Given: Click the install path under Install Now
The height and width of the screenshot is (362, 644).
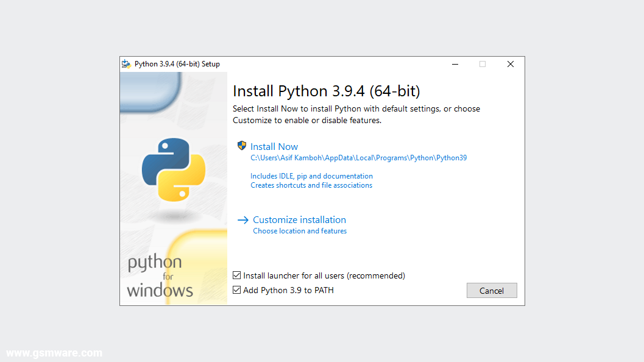Looking at the screenshot, I should coord(358,157).
